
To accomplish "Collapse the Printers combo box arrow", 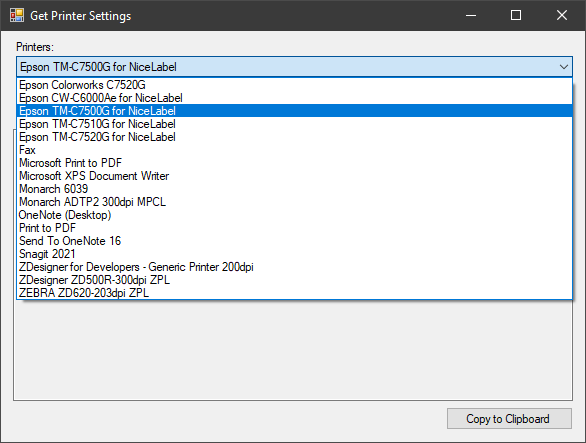I will point(564,67).
